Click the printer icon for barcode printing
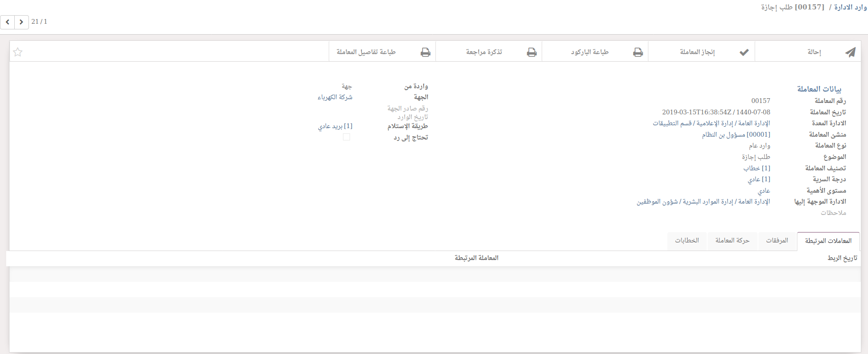Image resolution: width=868 pixels, height=354 pixels. click(x=638, y=52)
